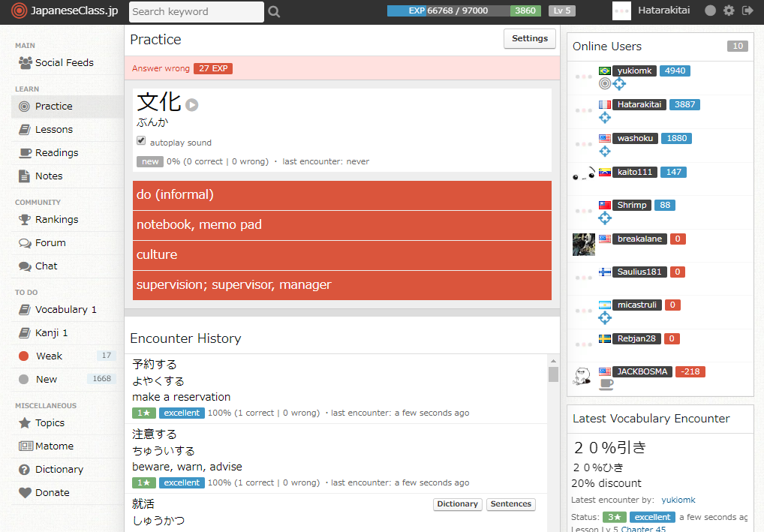This screenshot has width=764, height=532.
Task: Click the search keyword input field
Action: pyautogui.click(x=196, y=11)
